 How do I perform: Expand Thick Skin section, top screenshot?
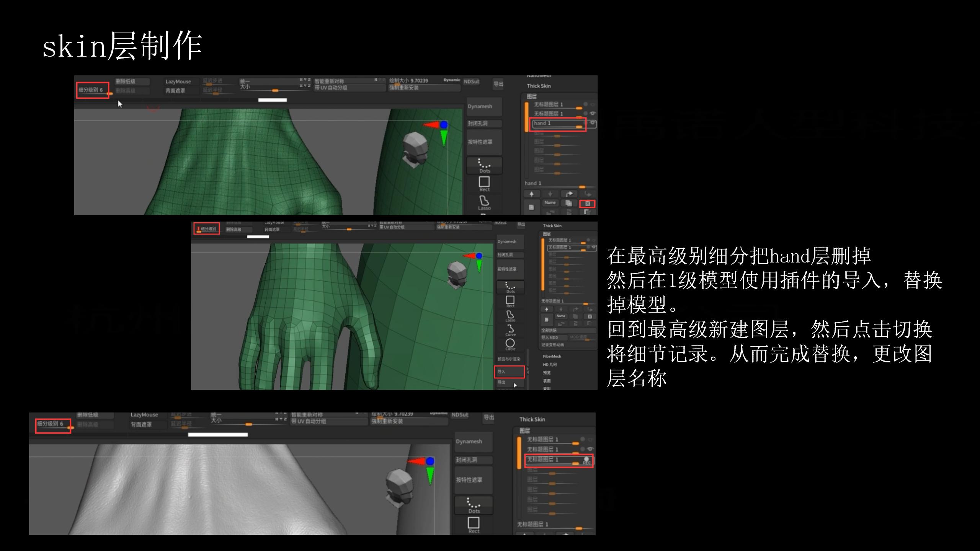pyautogui.click(x=539, y=86)
